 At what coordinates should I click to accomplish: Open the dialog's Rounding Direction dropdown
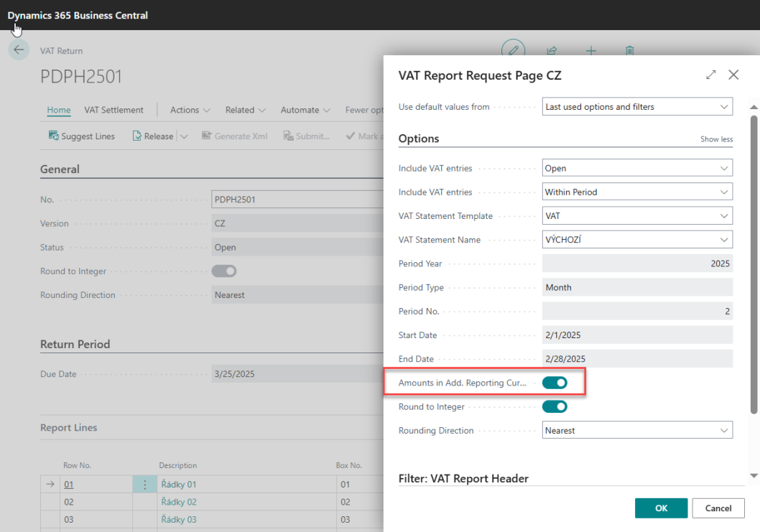click(x=637, y=430)
